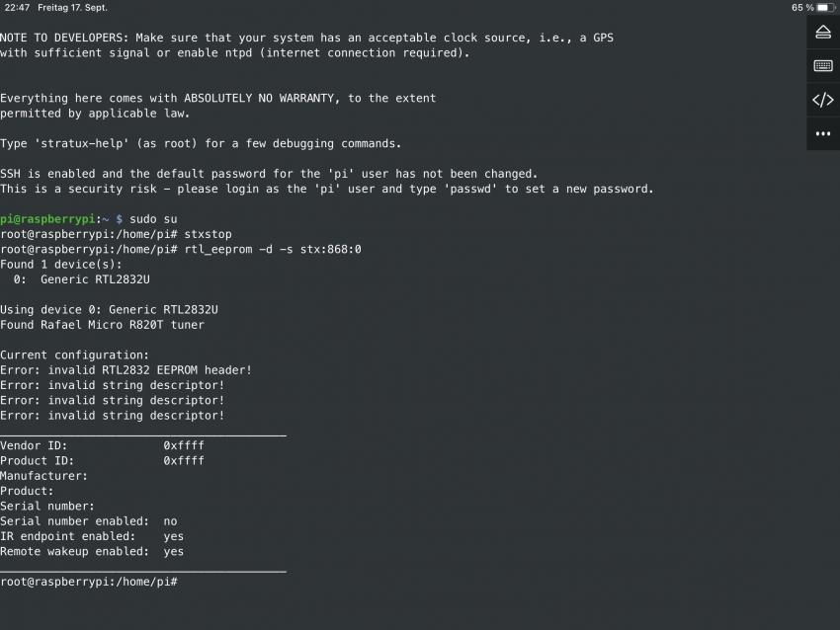Tap the Vendor ID value 0xffff
Viewport: 840px width, 630px height.
(184, 446)
